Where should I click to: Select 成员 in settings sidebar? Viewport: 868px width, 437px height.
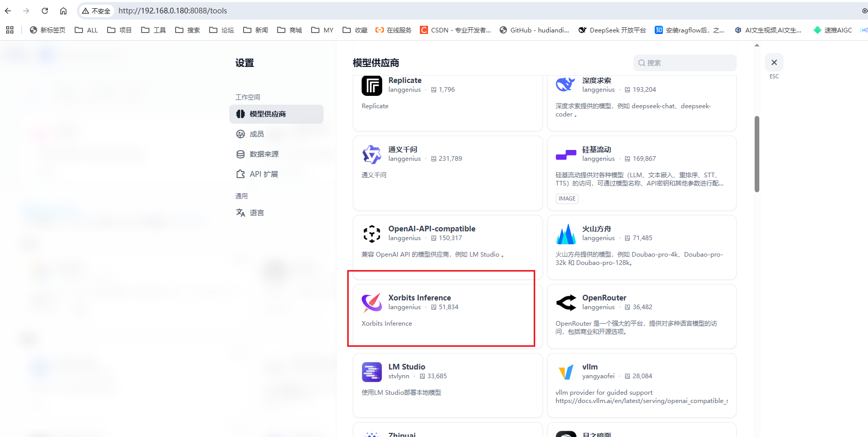pos(276,134)
